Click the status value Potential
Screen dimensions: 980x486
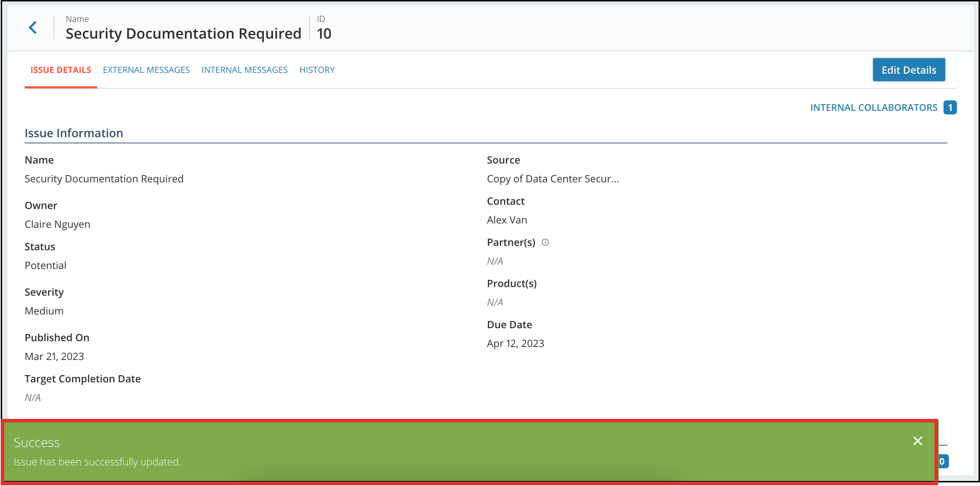point(45,265)
